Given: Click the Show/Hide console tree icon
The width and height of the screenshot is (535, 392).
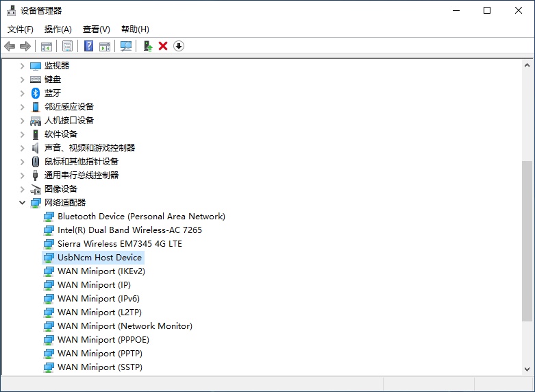Looking at the screenshot, I should (x=46, y=46).
